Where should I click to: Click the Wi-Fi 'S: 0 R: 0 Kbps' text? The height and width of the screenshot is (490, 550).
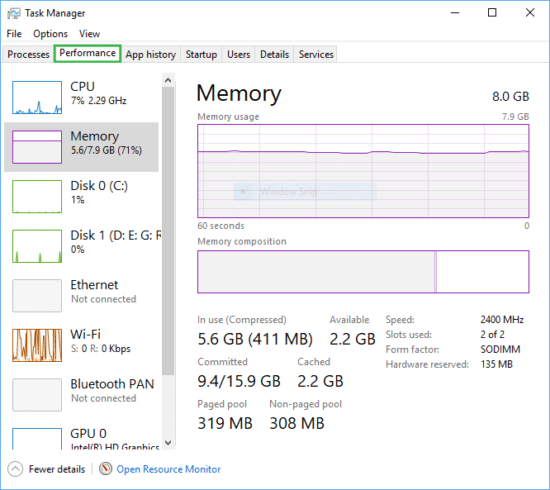pos(101,349)
